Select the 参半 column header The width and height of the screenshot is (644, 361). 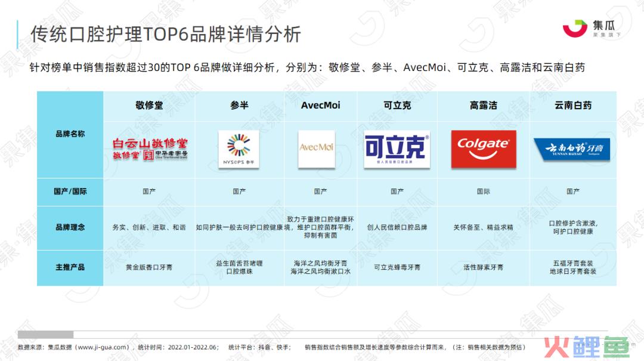pyautogui.click(x=240, y=105)
